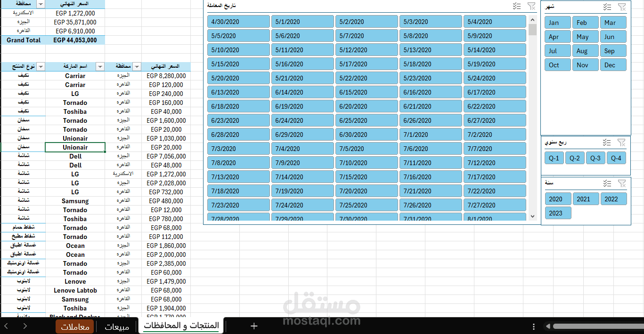Filter by Q-2 quarter
644x334 pixels.
(x=575, y=158)
